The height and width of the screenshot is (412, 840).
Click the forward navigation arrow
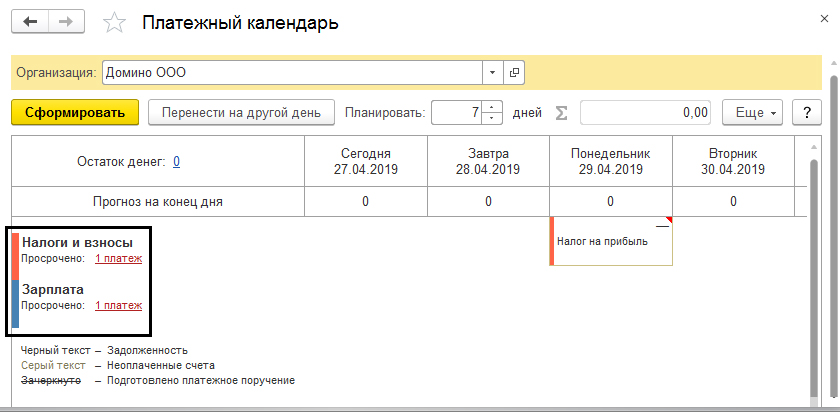tap(66, 22)
